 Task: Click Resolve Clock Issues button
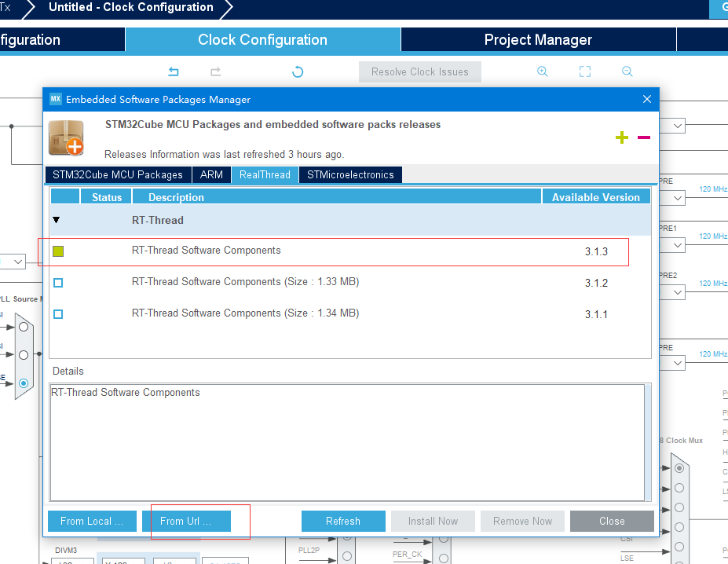(419, 72)
